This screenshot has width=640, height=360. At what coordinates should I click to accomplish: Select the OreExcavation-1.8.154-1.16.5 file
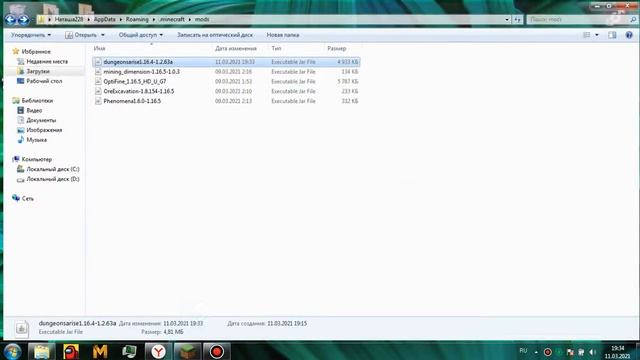pyautogui.click(x=226, y=91)
